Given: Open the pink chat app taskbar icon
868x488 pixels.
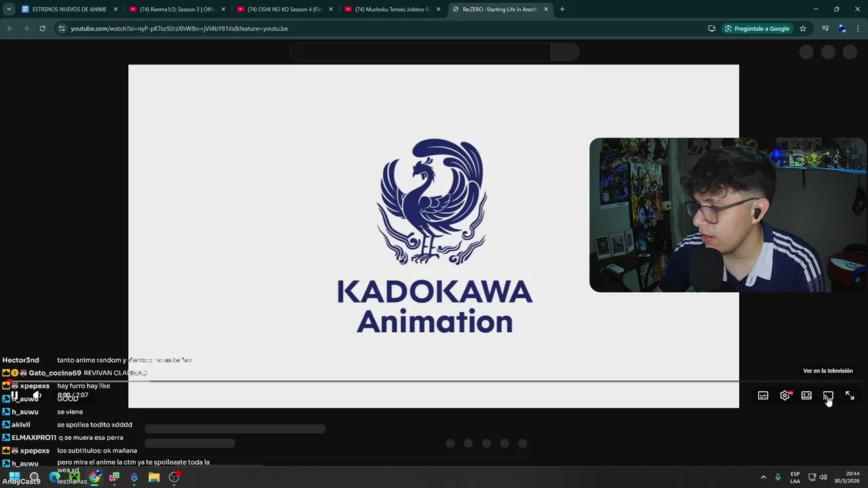Looking at the screenshot, I should [x=115, y=477].
